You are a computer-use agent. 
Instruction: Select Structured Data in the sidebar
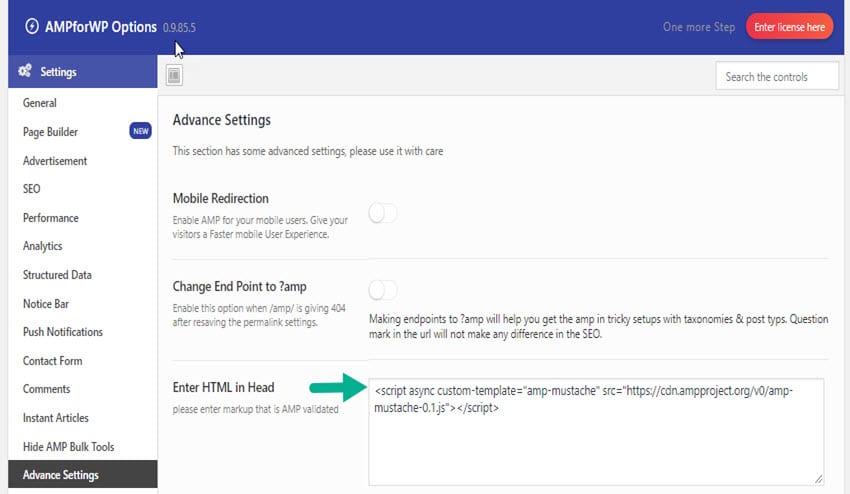click(57, 275)
